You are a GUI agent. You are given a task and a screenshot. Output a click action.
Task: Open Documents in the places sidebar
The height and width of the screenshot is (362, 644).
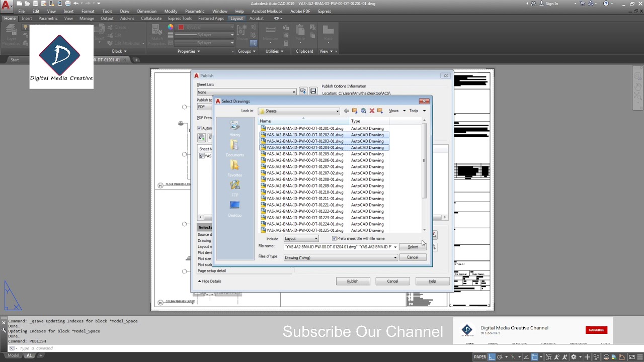[x=234, y=148]
